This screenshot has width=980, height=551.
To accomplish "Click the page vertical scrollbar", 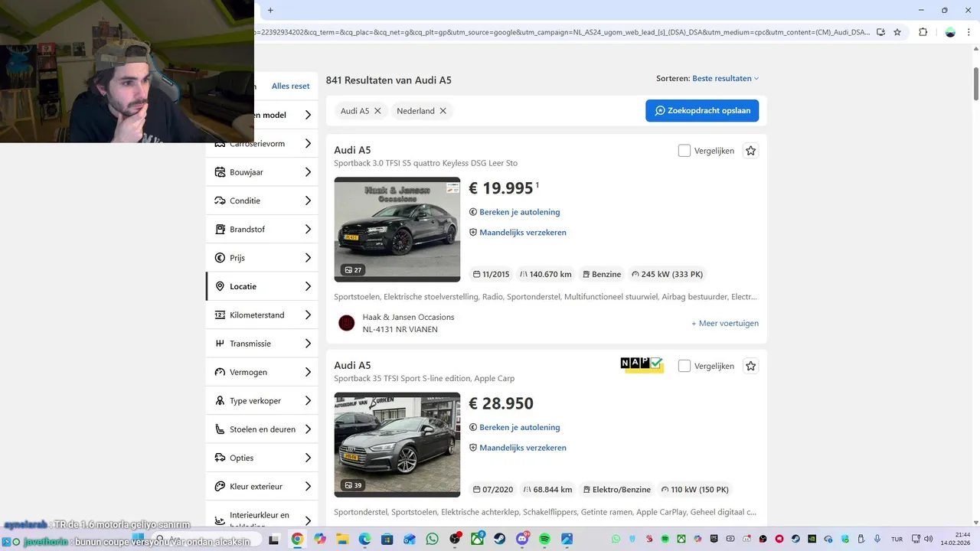I will 975,84.
